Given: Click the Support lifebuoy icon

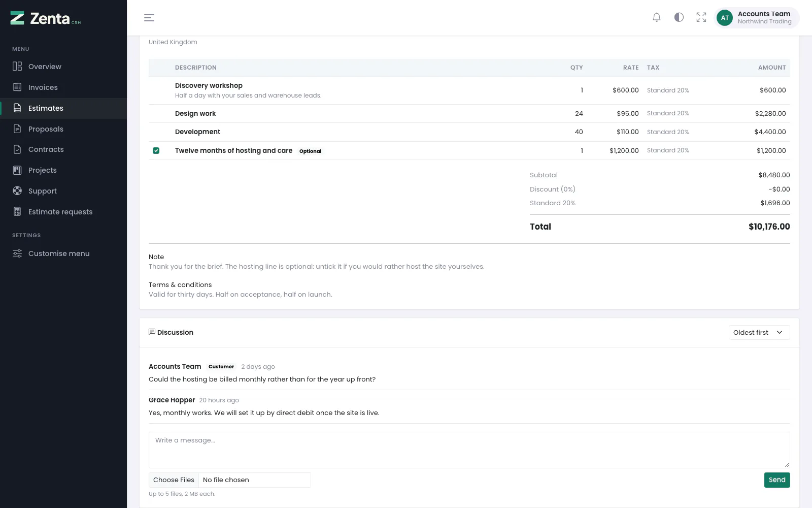Looking at the screenshot, I should tap(17, 191).
